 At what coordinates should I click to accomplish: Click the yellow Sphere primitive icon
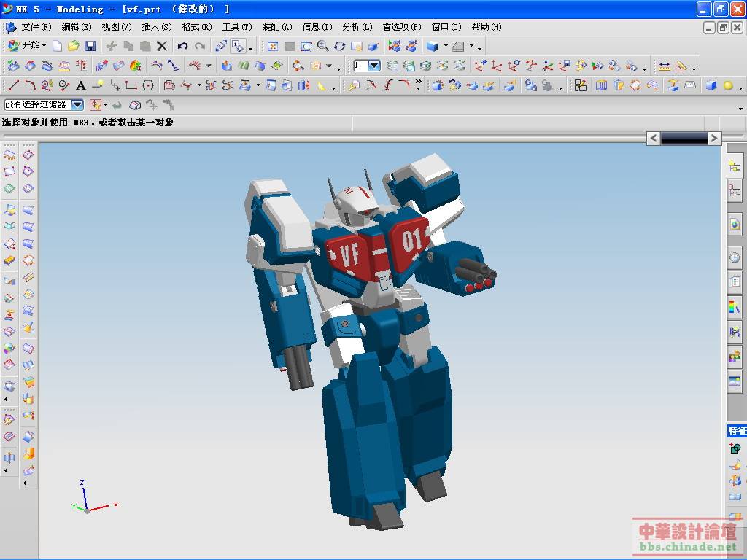[728, 85]
